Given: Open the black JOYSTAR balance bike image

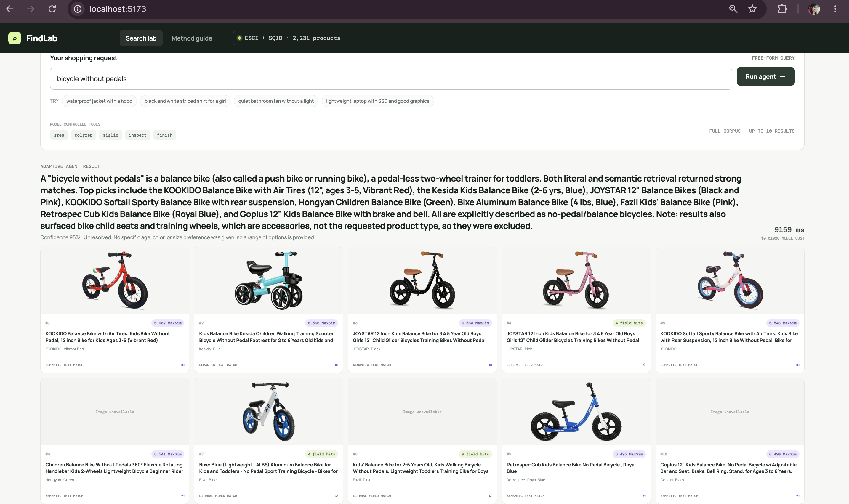Looking at the screenshot, I should tap(422, 280).
